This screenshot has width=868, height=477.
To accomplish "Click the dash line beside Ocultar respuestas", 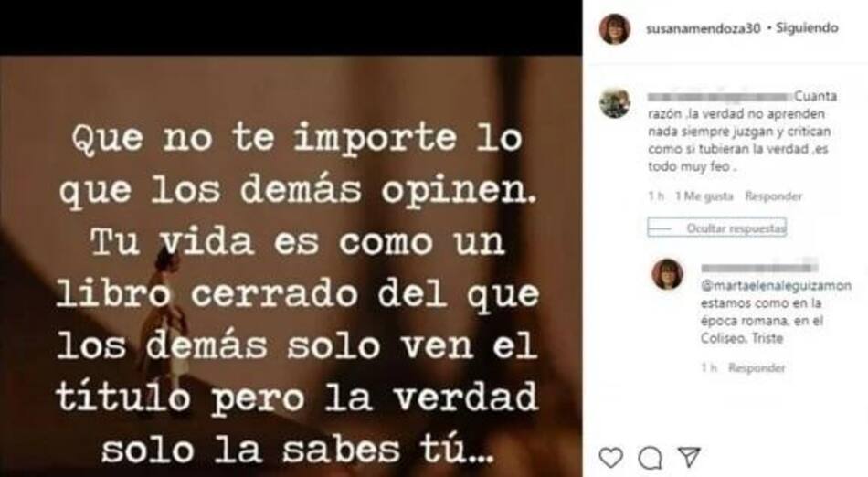I will coord(660,228).
